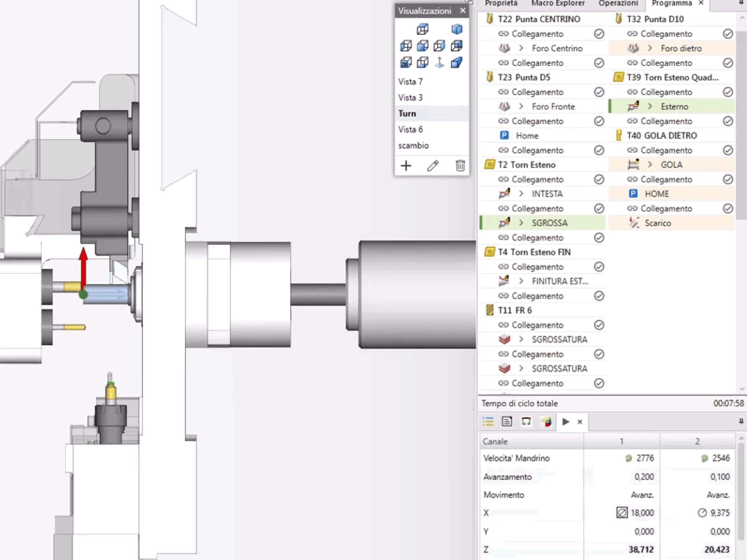Delete view with the trash icon
The height and width of the screenshot is (560, 747).
coord(460,166)
